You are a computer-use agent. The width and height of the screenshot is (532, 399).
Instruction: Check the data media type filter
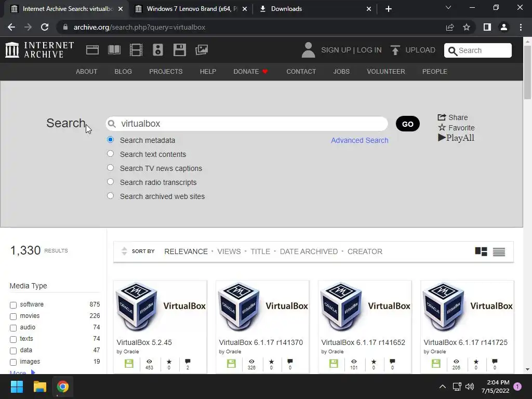[x=13, y=351]
